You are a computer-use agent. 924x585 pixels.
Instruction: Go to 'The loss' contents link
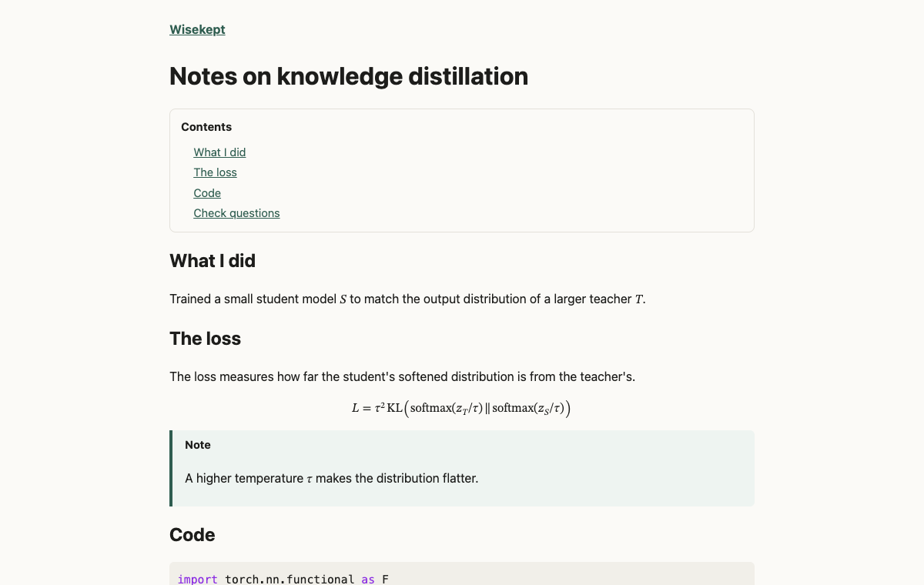215,172
